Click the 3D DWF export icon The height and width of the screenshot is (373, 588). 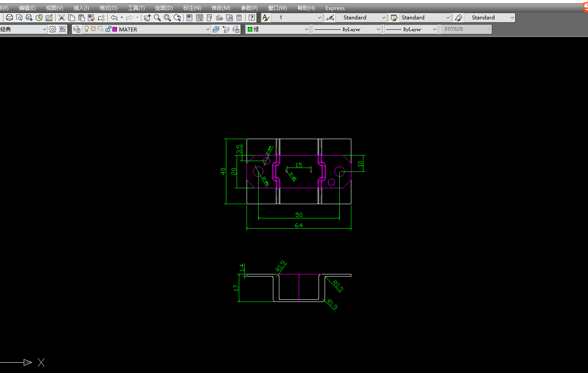39,18
